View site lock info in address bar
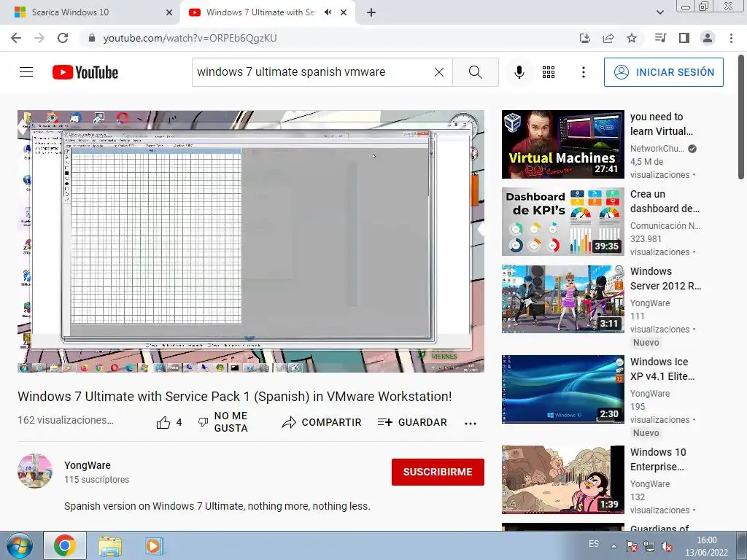 pyautogui.click(x=92, y=38)
